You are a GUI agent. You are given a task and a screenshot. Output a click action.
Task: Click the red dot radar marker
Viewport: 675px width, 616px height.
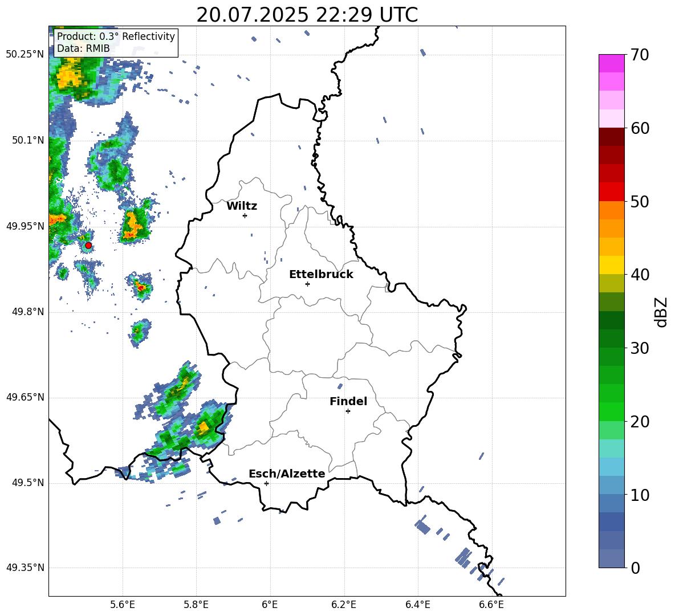(88, 246)
